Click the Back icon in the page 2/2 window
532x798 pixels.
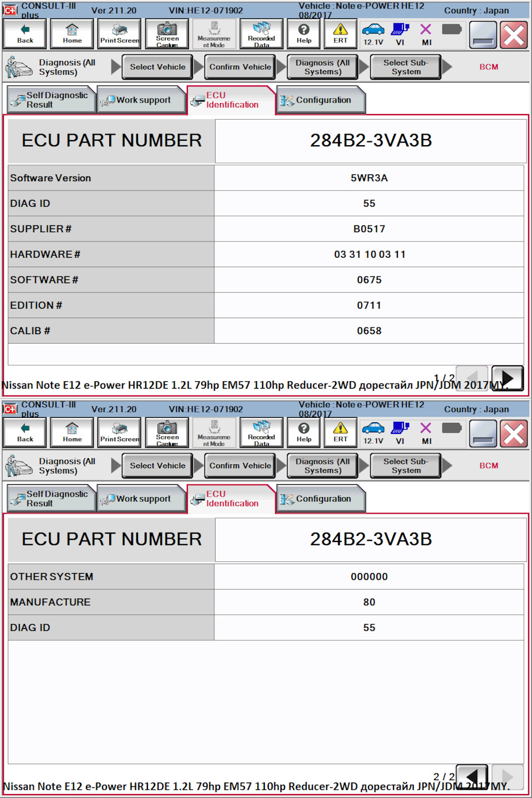pos(25,433)
